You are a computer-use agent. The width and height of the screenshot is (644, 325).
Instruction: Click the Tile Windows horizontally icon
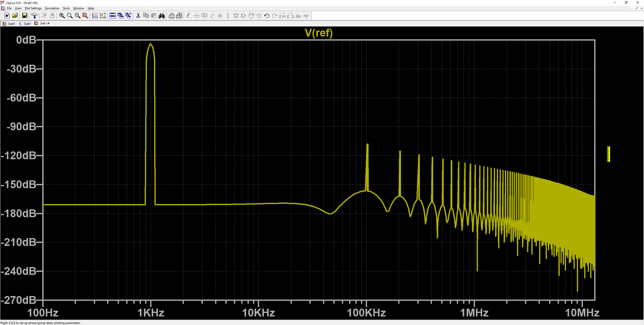113,16
